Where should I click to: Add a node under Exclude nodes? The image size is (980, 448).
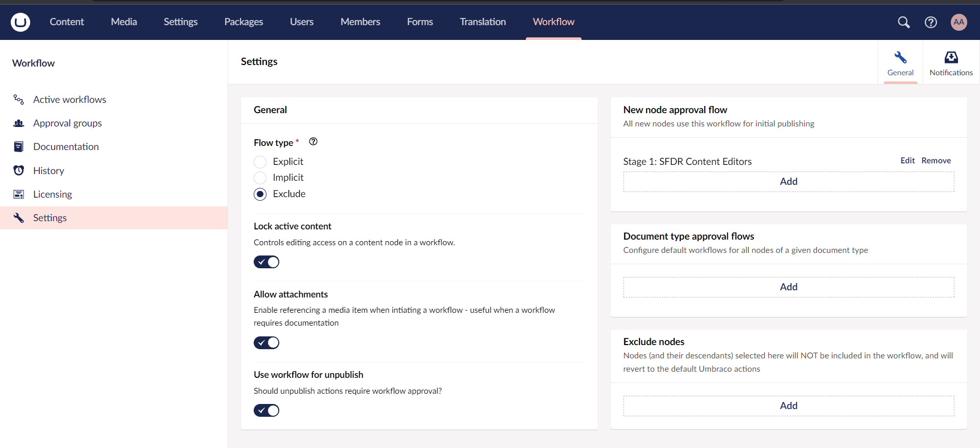click(x=789, y=406)
